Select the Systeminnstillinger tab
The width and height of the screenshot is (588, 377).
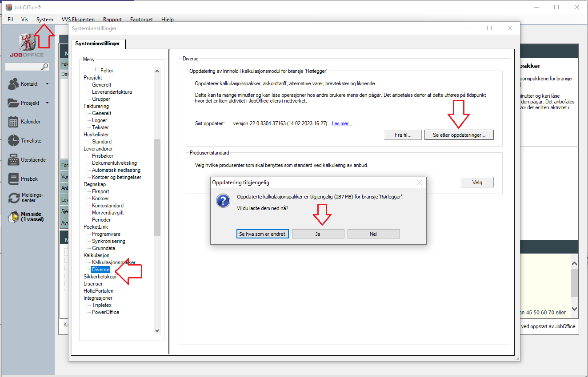click(x=98, y=44)
